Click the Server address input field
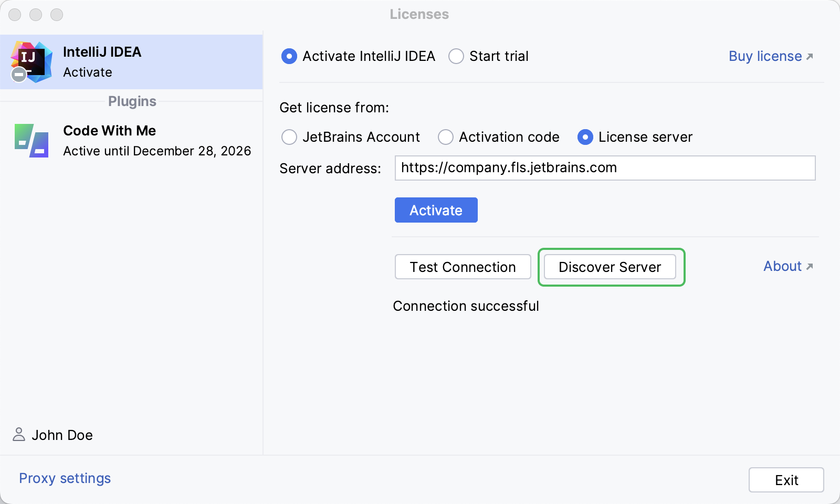This screenshot has height=504, width=840. coord(604,168)
